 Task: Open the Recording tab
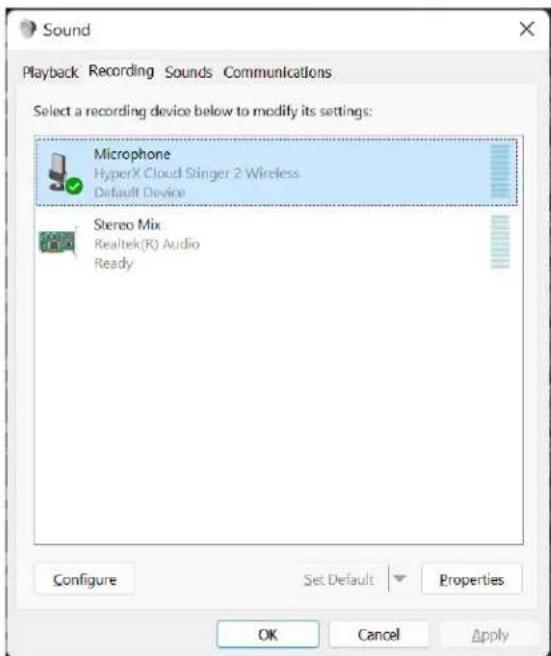pos(121,71)
